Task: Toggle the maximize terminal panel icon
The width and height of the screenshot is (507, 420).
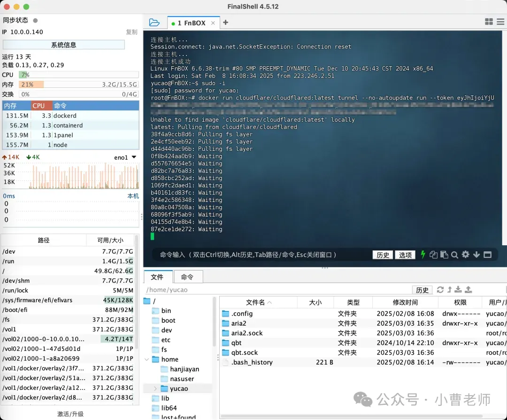Action: point(487,255)
